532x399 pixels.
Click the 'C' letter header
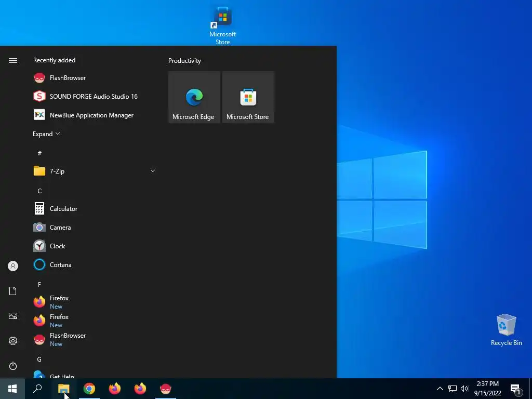pos(39,191)
